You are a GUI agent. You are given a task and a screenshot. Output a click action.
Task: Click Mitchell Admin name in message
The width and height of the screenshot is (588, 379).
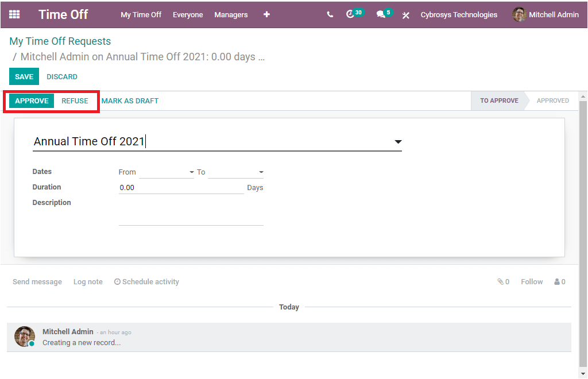[x=68, y=331]
